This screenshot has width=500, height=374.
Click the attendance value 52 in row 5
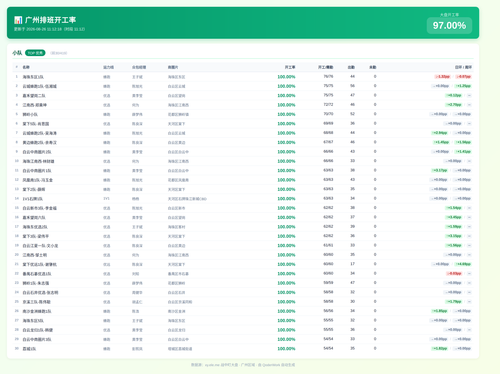[352, 114]
